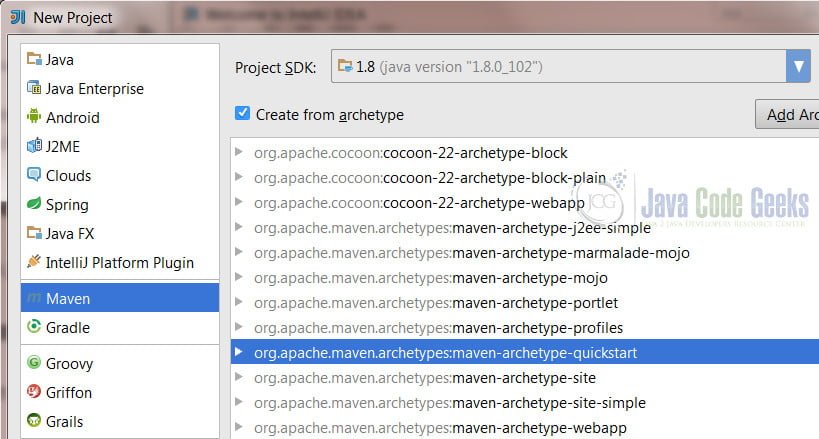Expand maven-archetype-portlet node
This screenshot has width=819, height=439.
(x=239, y=302)
